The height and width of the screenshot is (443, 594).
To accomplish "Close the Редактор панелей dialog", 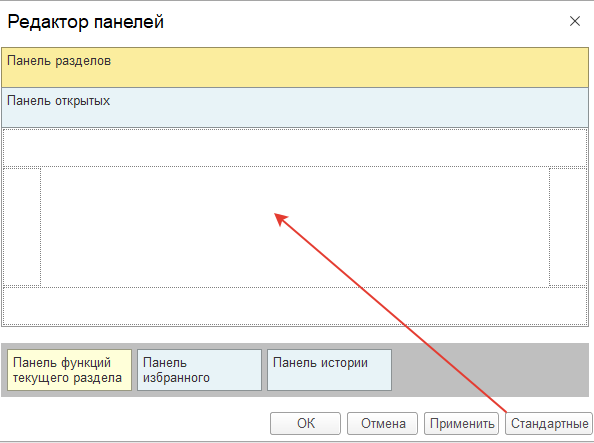I will pos(575,21).
